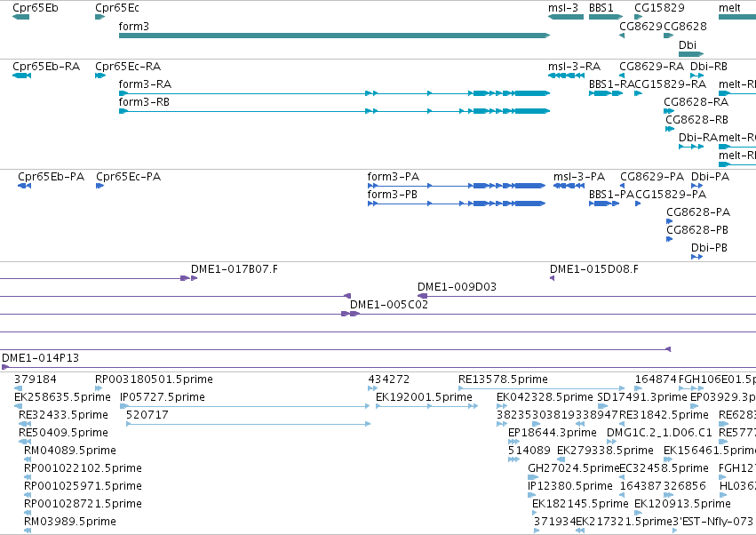
Task: Click the RE13578.5prime EST label
Action: [x=503, y=379]
